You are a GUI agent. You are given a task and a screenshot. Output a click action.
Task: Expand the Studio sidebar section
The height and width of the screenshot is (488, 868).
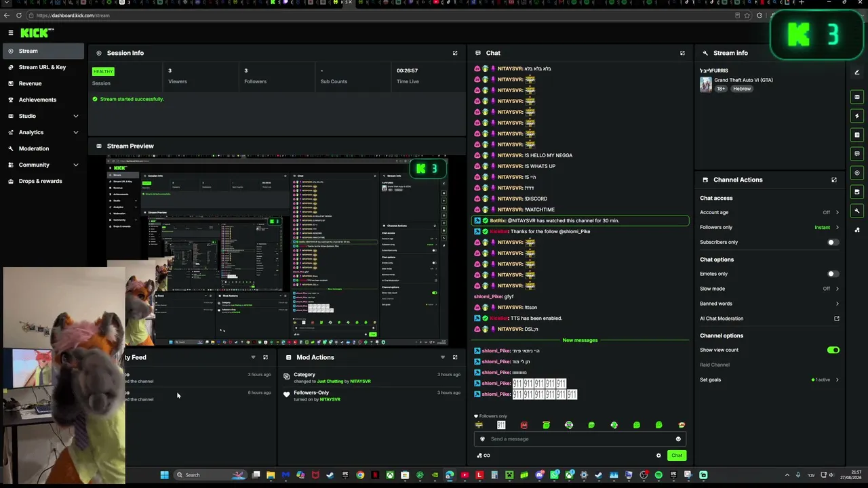pyautogui.click(x=43, y=116)
